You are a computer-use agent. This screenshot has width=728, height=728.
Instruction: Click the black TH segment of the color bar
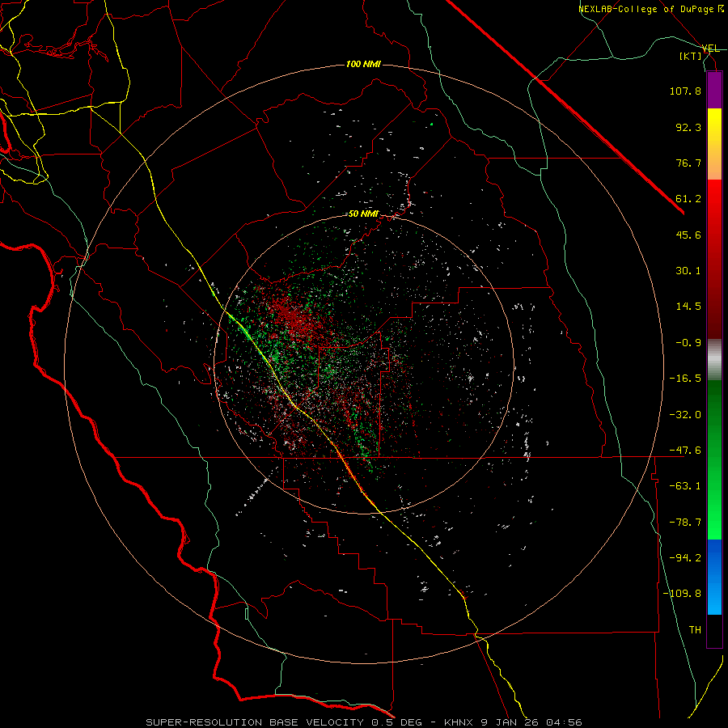pos(714,631)
